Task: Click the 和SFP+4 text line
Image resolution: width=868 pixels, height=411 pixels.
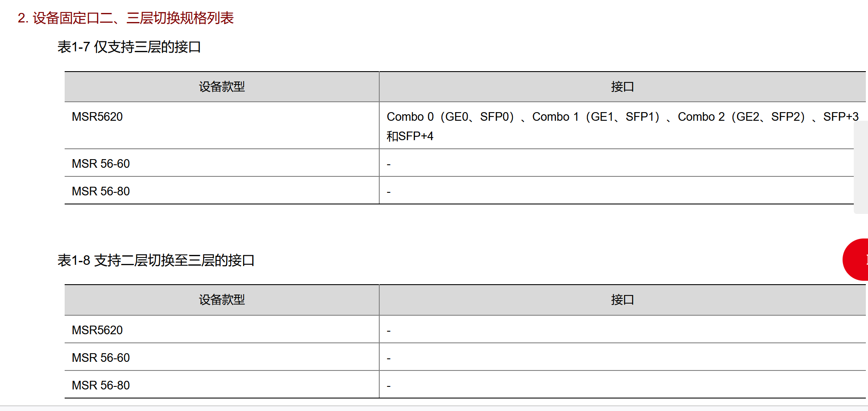Action: [410, 136]
